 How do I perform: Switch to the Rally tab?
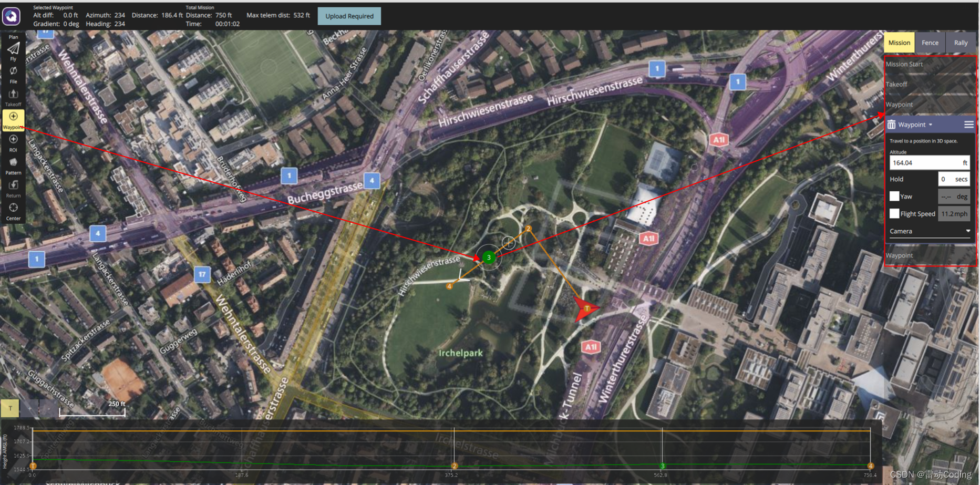[x=961, y=43]
